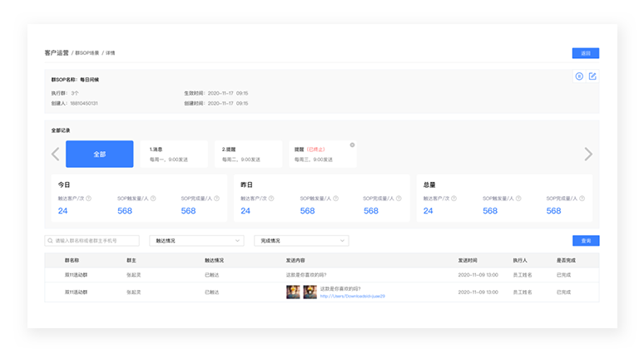Viewport: 644px width, 349px height.
Task: Click the 群SOP场景 breadcrumb link
Action: click(87, 53)
